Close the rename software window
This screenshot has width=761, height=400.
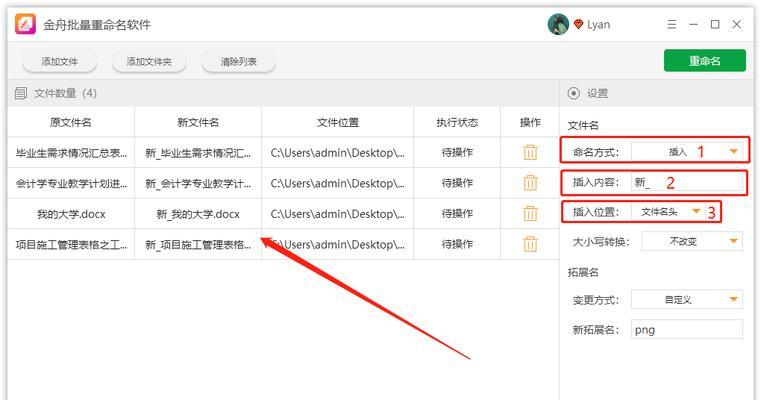[737, 24]
